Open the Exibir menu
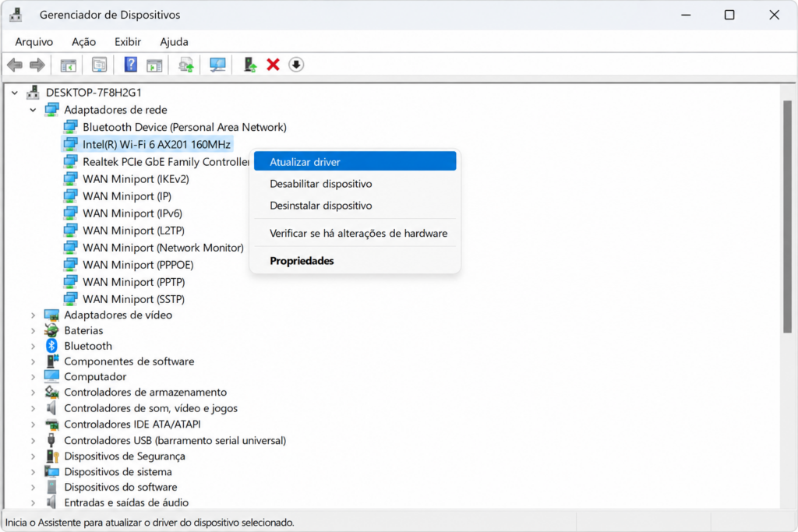This screenshot has height=532, width=798. pyautogui.click(x=128, y=42)
